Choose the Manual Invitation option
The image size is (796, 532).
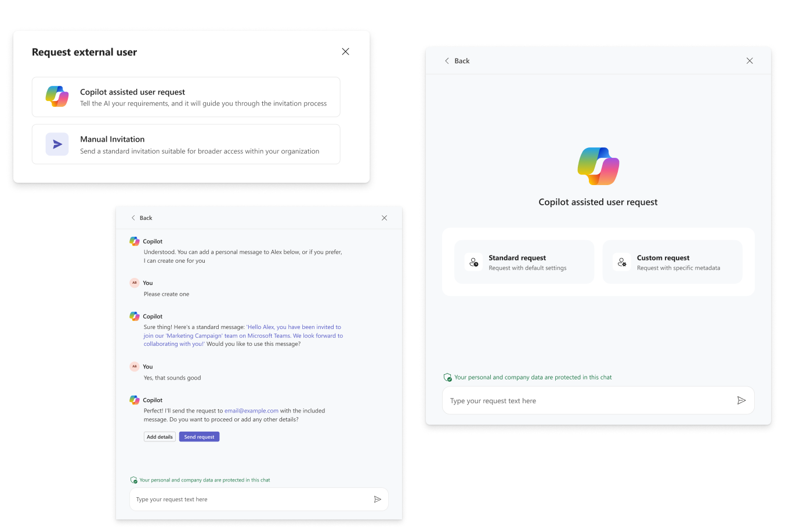click(186, 144)
